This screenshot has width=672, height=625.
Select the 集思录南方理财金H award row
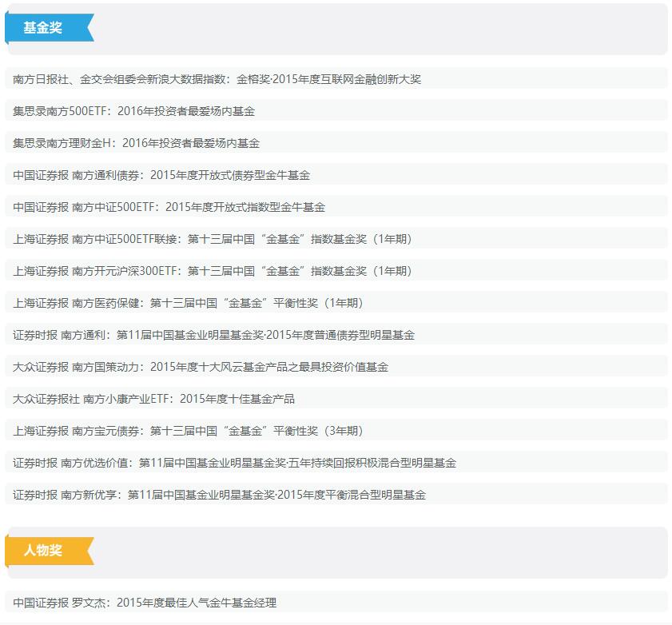coord(136,143)
